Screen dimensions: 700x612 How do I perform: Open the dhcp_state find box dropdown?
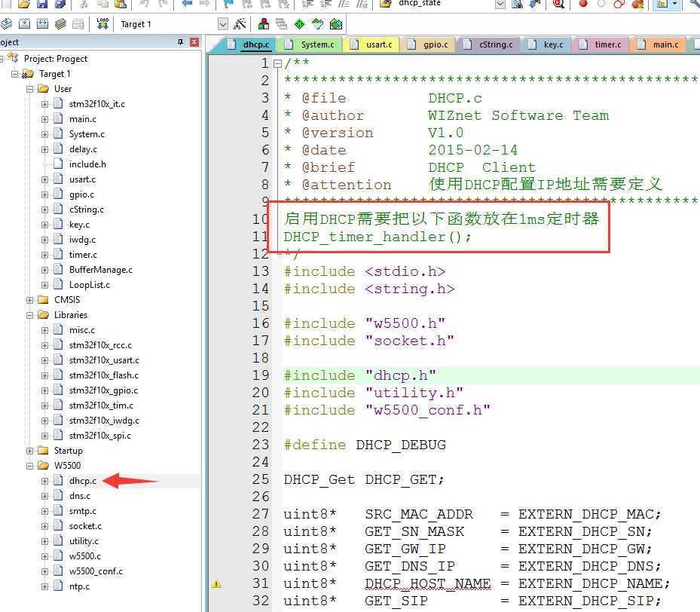pyautogui.click(x=500, y=4)
